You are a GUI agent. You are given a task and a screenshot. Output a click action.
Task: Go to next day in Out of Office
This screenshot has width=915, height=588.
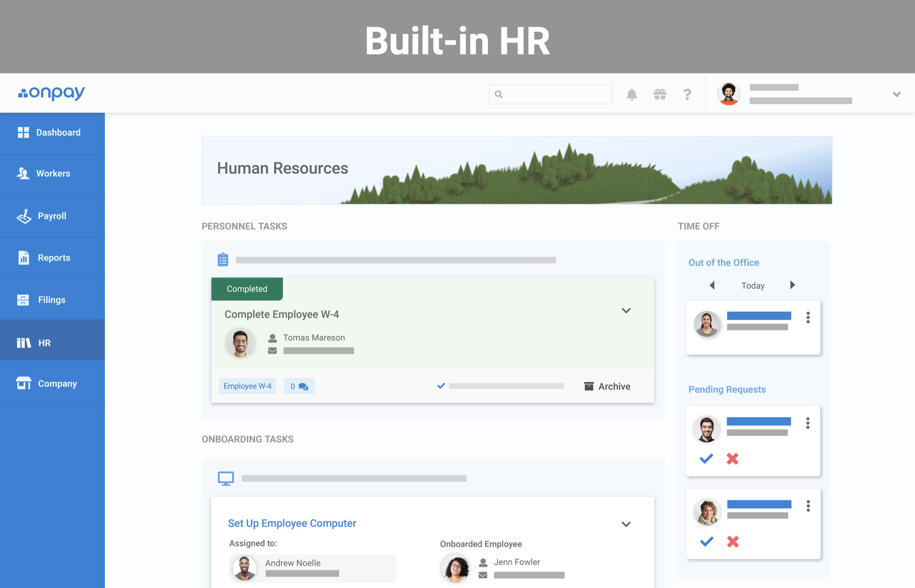(x=792, y=285)
